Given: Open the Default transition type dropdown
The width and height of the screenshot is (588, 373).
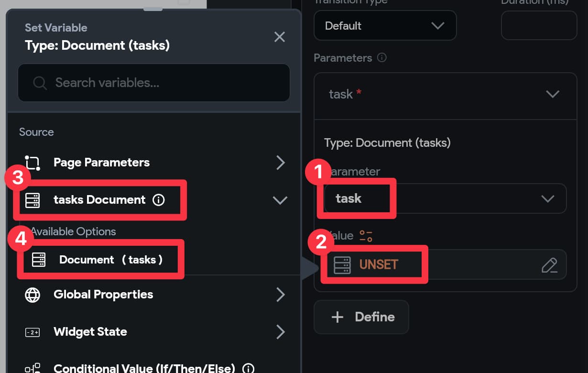Looking at the screenshot, I should click(x=385, y=25).
